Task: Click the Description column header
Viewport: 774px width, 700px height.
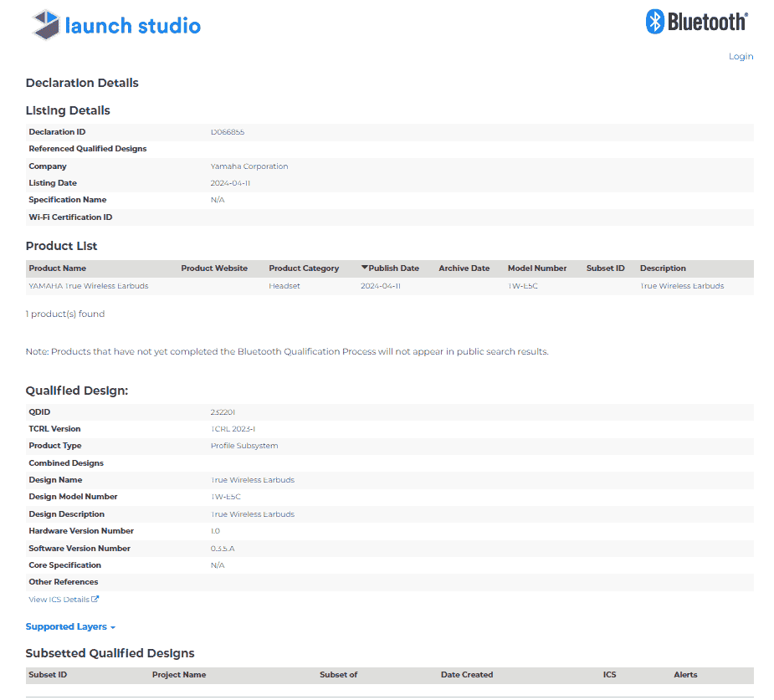Action: pyautogui.click(x=663, y=268)
